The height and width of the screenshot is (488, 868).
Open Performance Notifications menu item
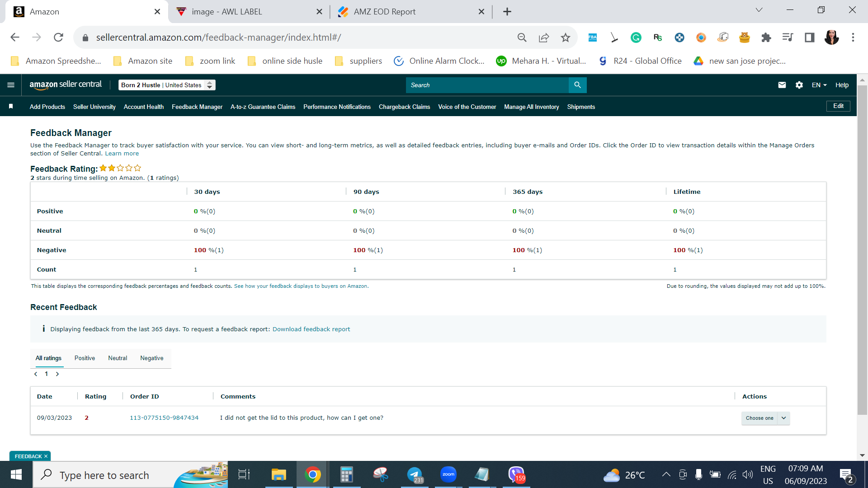[337, 107]
